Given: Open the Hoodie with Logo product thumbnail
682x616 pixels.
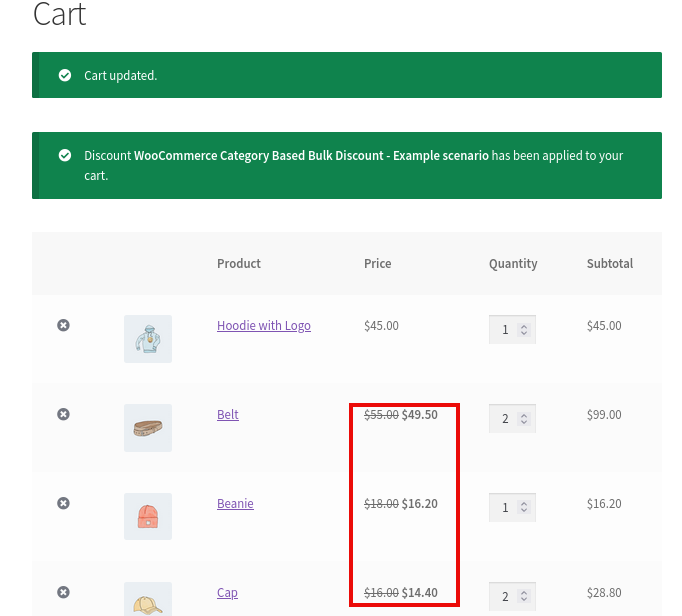Looking at the screenshot, I should [148, 339].
